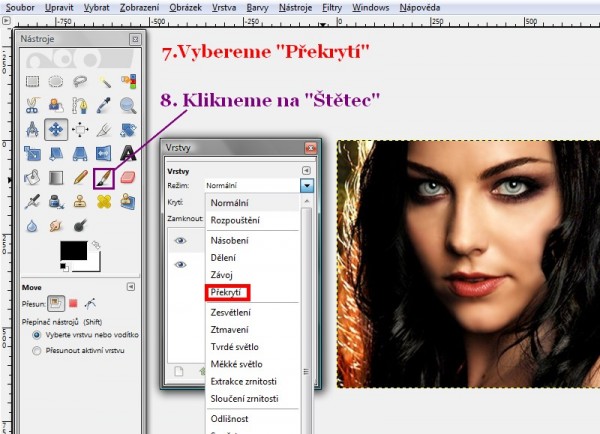600x434 pixels.
Task: Select the Rectangle Select tool
Action: click(33, 82)
